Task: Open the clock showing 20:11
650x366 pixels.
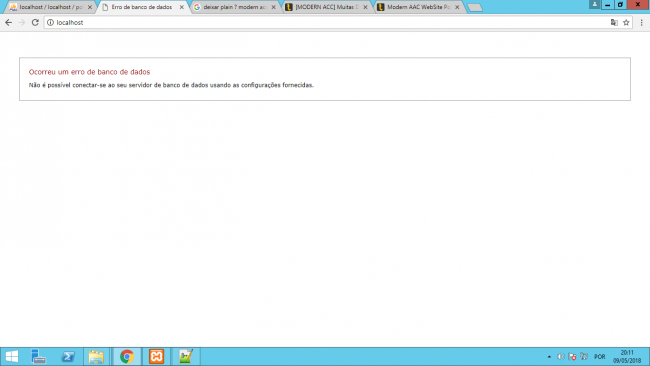Action: pos(627,356)
